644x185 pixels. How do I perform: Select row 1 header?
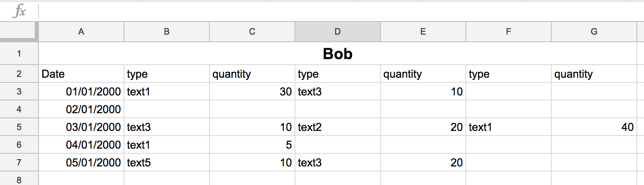click(x=19, y=54)
